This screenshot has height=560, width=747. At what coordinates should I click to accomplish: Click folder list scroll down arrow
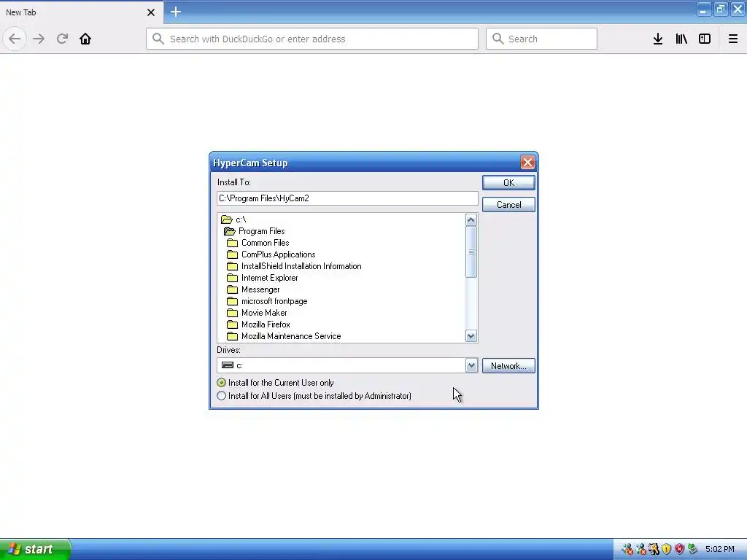coord(471,336)
